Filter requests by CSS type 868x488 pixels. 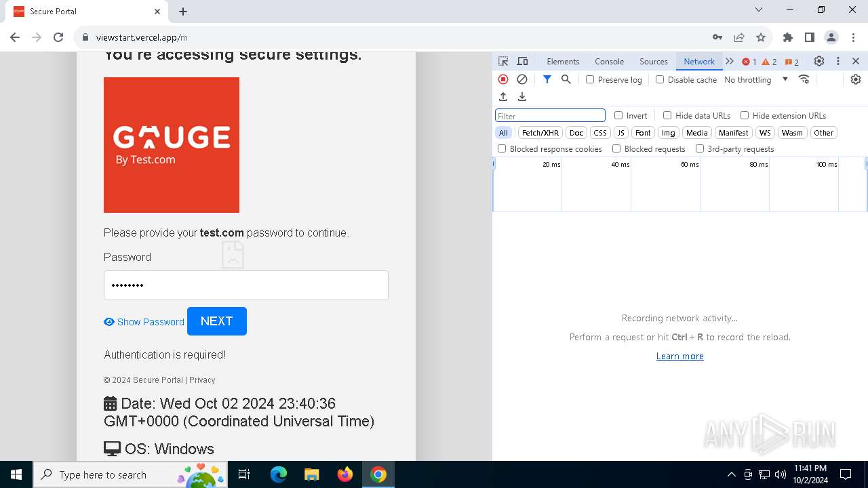tap(600, 133)
